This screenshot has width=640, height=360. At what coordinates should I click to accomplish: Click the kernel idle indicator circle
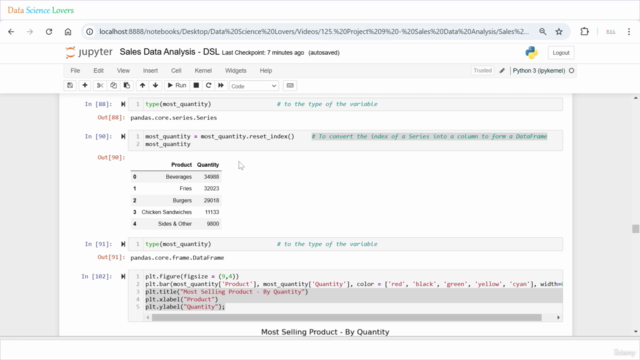click(571, 71)
